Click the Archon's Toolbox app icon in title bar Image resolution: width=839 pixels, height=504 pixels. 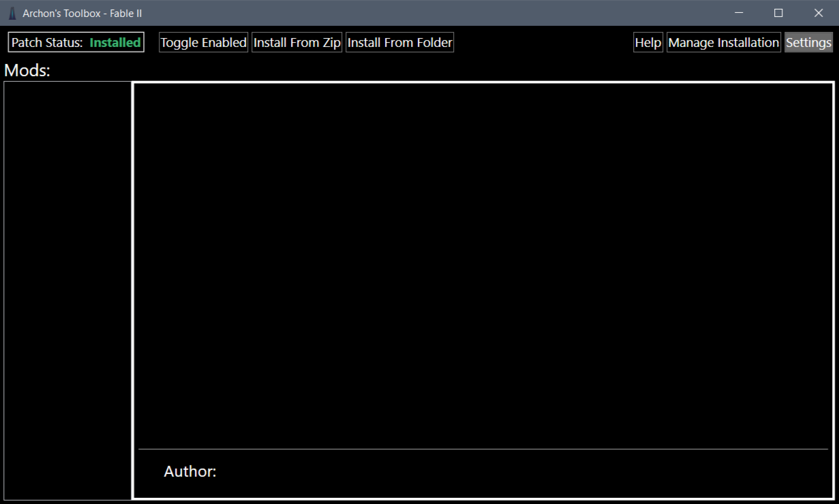(x=12, y=13)
